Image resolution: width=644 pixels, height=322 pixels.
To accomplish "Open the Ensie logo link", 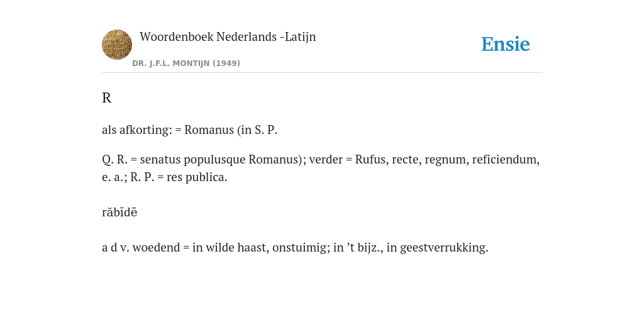I will (506, 44).
